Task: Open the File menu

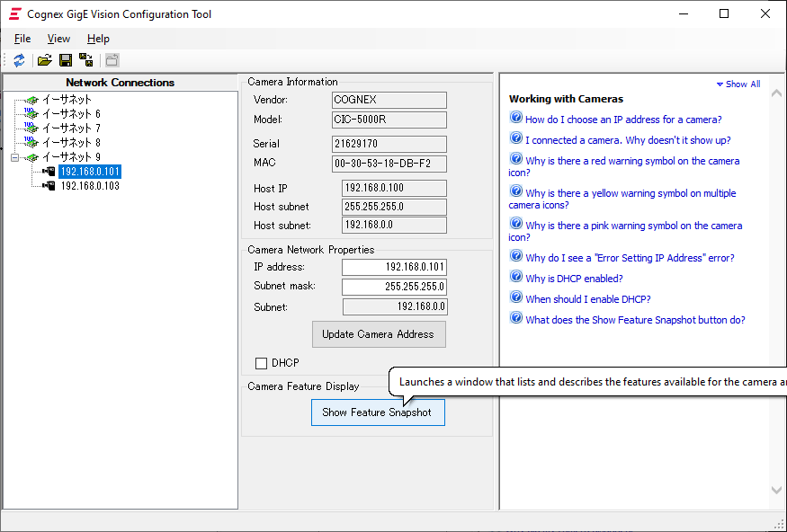Action: (x=22, y=39)
